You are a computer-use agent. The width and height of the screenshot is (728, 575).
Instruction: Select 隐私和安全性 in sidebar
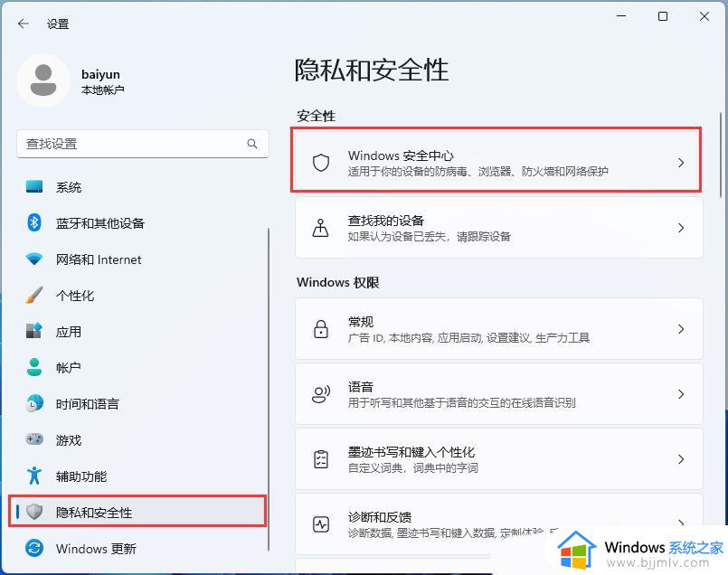[137, 512]
